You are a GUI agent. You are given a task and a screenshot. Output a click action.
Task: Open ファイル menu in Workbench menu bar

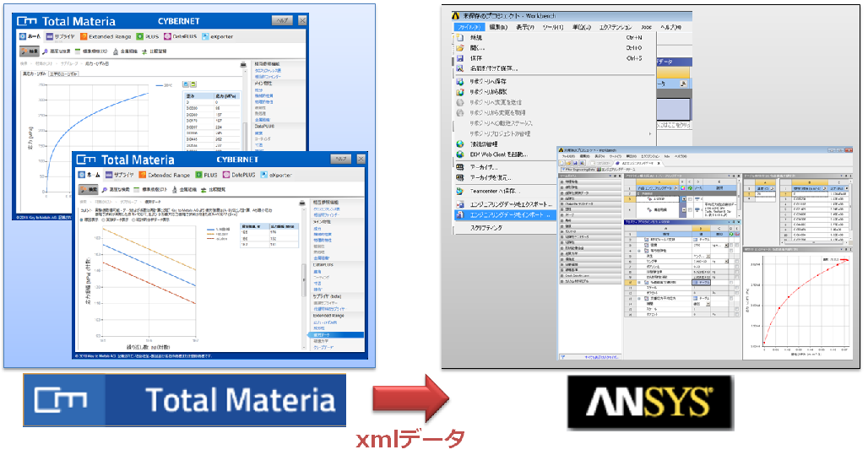pyautogui.click(x=469, y=26)
